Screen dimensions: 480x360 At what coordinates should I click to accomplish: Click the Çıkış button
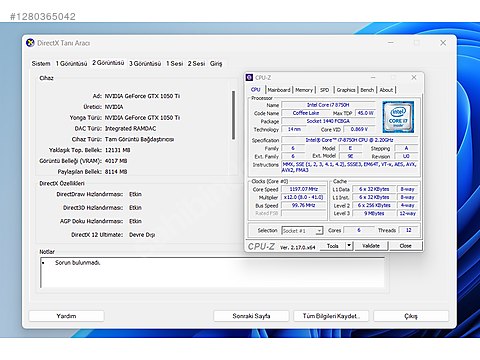coord(411,316)
